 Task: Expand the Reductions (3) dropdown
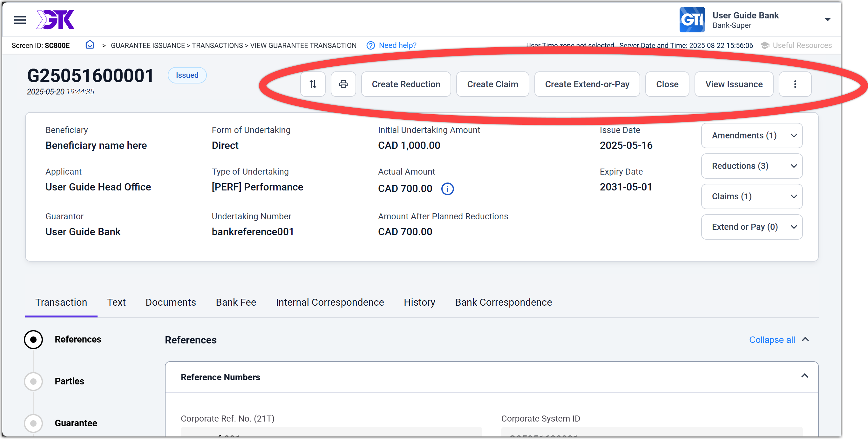click(x=752, y=166)
